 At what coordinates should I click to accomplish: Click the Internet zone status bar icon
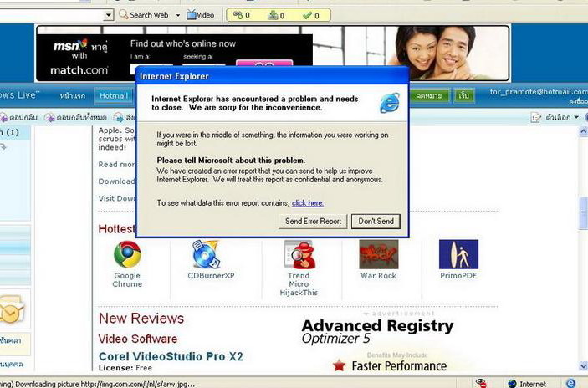512,384
